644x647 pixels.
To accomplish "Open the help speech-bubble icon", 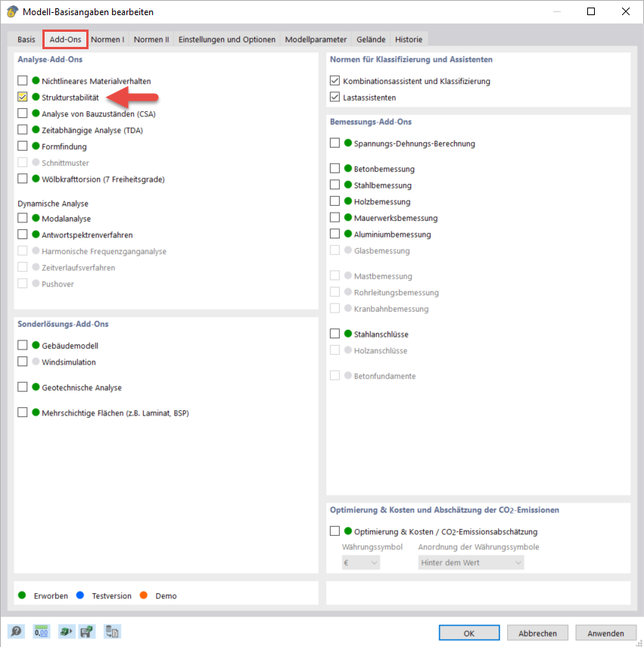I will click(16, 631).
